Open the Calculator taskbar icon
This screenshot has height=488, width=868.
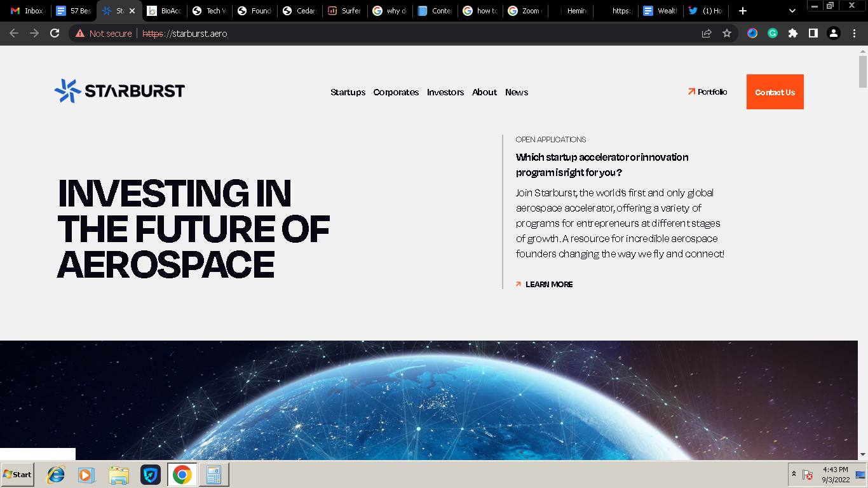(x=214, y=475)
